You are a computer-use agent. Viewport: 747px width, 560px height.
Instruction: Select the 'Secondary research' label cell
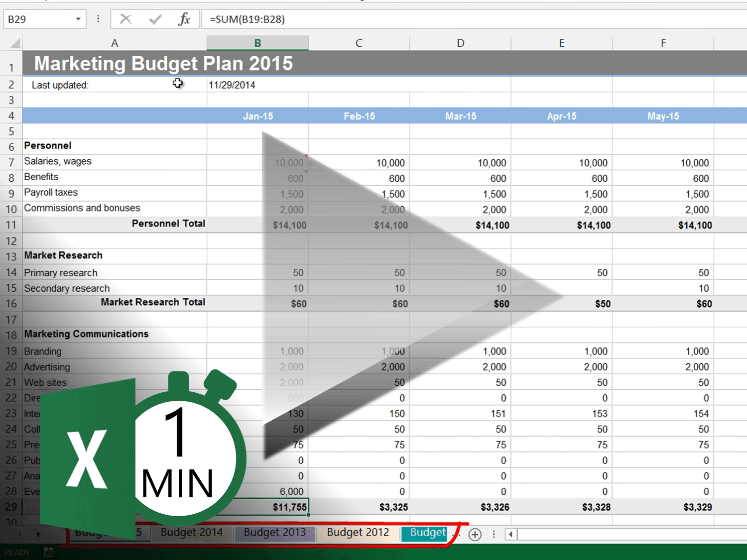[115, 288]
